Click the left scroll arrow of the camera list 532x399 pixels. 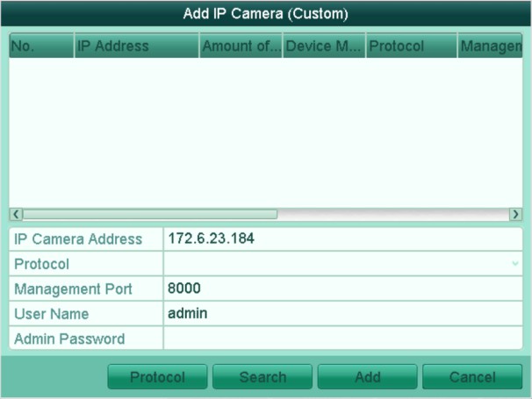(16, 214)
